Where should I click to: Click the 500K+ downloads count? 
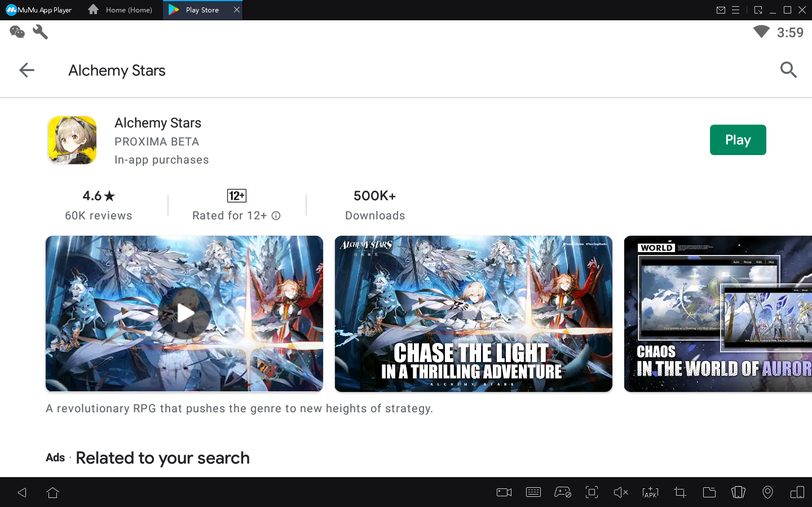coord(375,196)
